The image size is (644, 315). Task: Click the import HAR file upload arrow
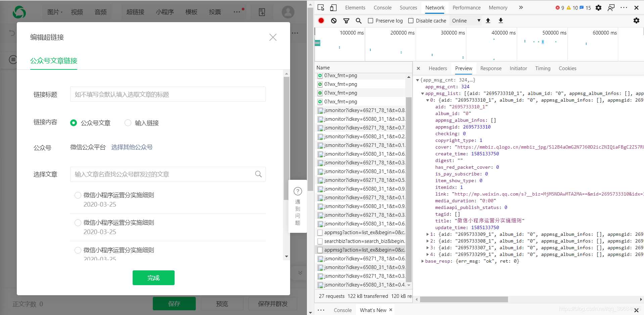coord(488,21)
